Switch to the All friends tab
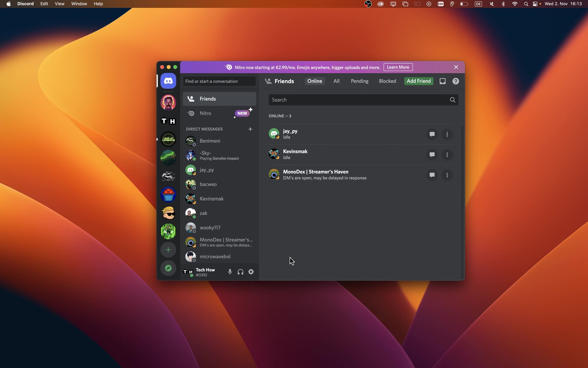This screenshot has width=588, height=368. (336, 81)
